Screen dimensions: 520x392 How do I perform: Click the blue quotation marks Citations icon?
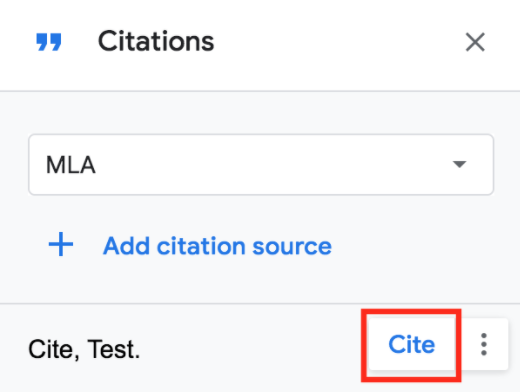tap(49, 42)
